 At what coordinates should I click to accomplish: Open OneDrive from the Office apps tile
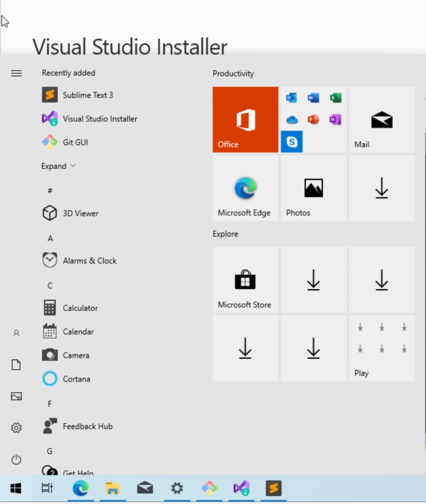coord(292,119)
